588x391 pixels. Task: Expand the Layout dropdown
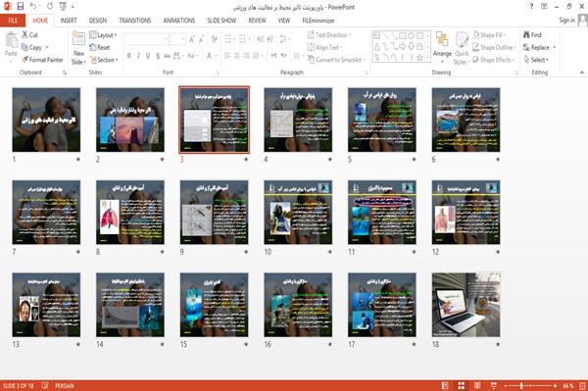click(x=103, y=35)
